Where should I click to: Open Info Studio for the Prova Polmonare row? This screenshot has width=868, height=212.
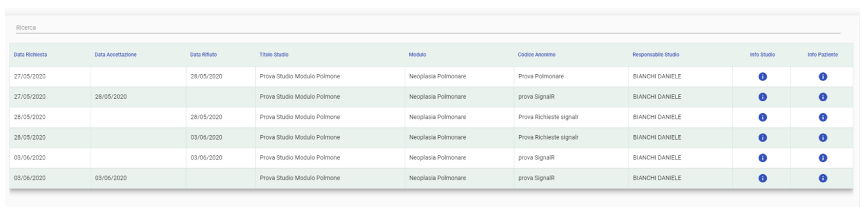762,77
